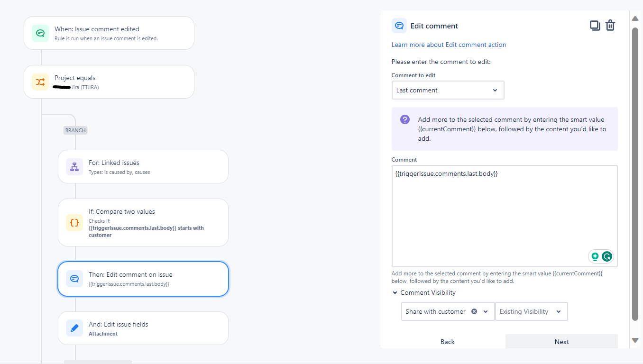This screenshot has width=643, height=364.
Task: Select the For: Linked issues branch step
Action: 143,167
